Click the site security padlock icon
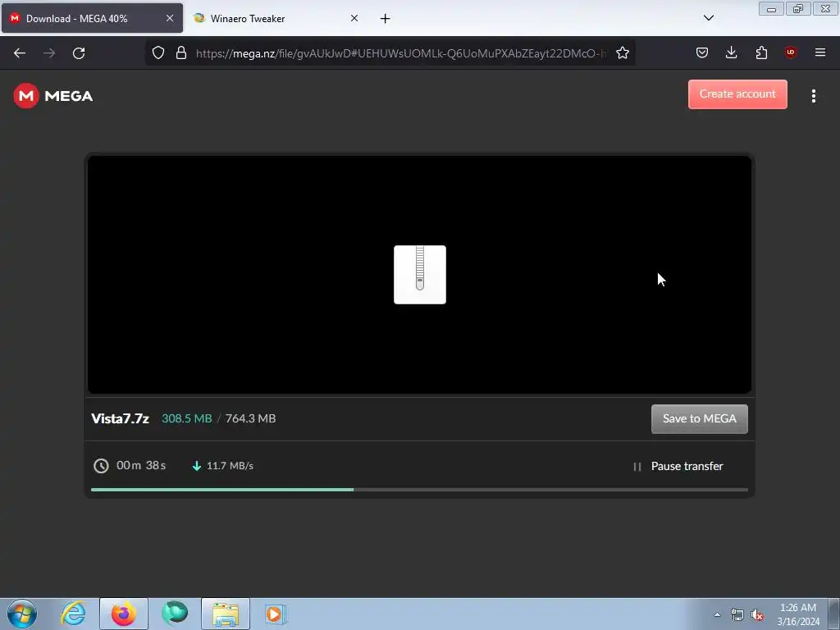This screenshot has height=630, width=840. pos(181,52)
